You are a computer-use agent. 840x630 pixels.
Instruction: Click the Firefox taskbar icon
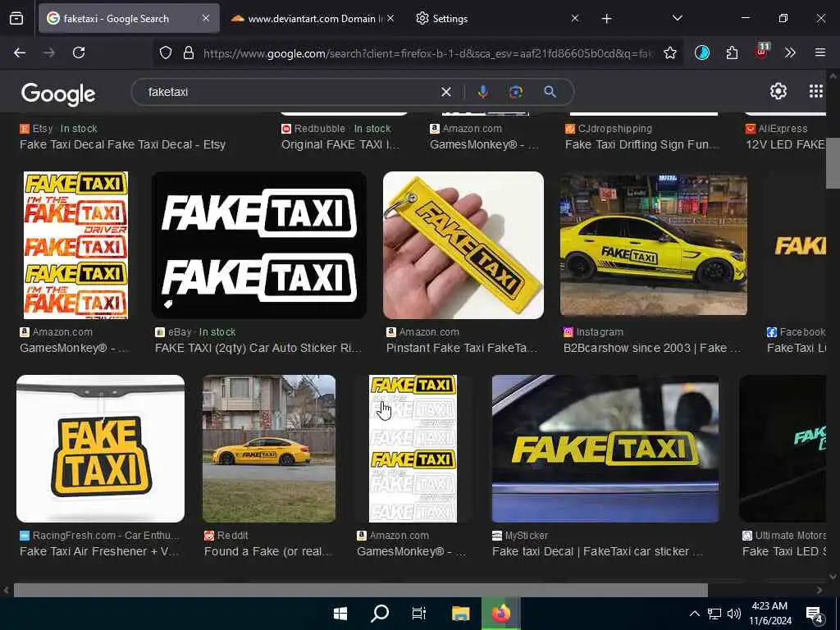click(501, 614)
